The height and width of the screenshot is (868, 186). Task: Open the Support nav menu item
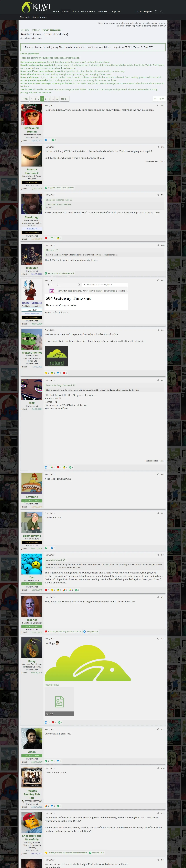[x=116, y=11]
